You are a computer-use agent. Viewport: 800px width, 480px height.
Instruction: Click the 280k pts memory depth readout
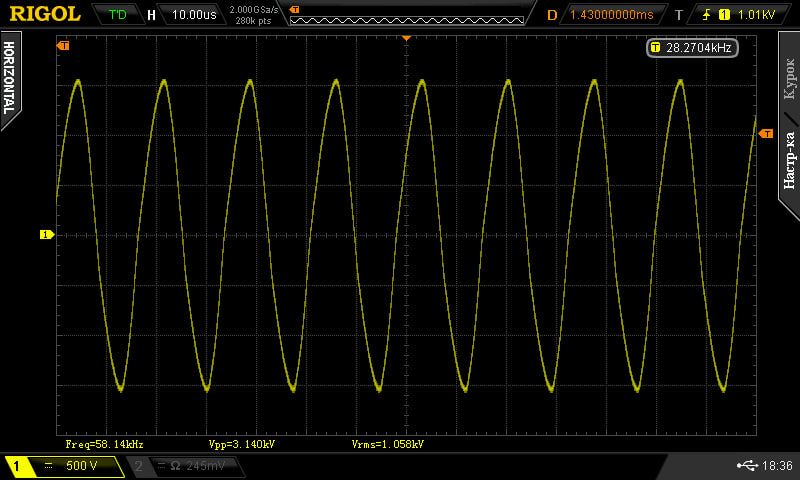pos(253,21)
